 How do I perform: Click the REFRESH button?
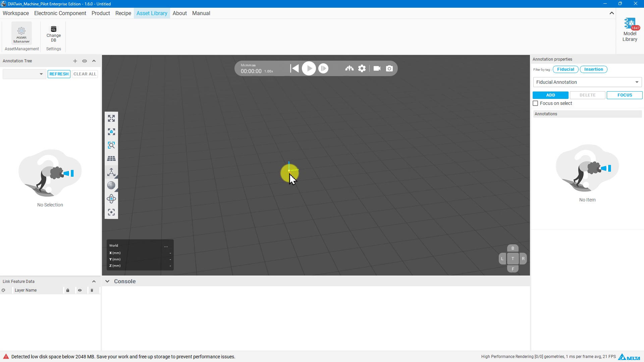[x=59, y=74]
